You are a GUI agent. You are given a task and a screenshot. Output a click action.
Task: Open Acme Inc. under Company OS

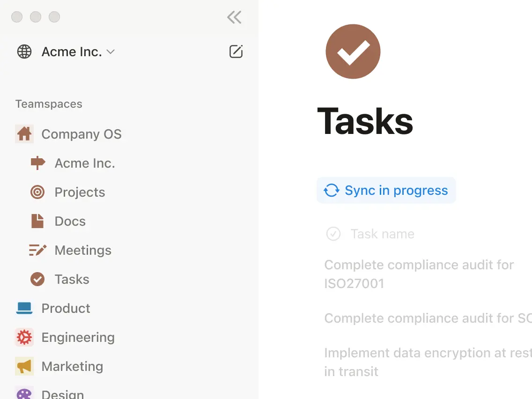pyautogui.click(x=84, y=163)
